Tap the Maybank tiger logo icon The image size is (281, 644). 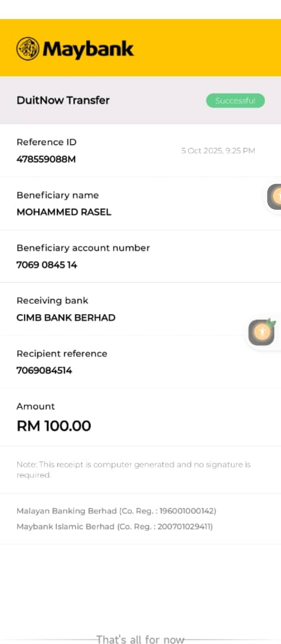[x=28, y=49]
